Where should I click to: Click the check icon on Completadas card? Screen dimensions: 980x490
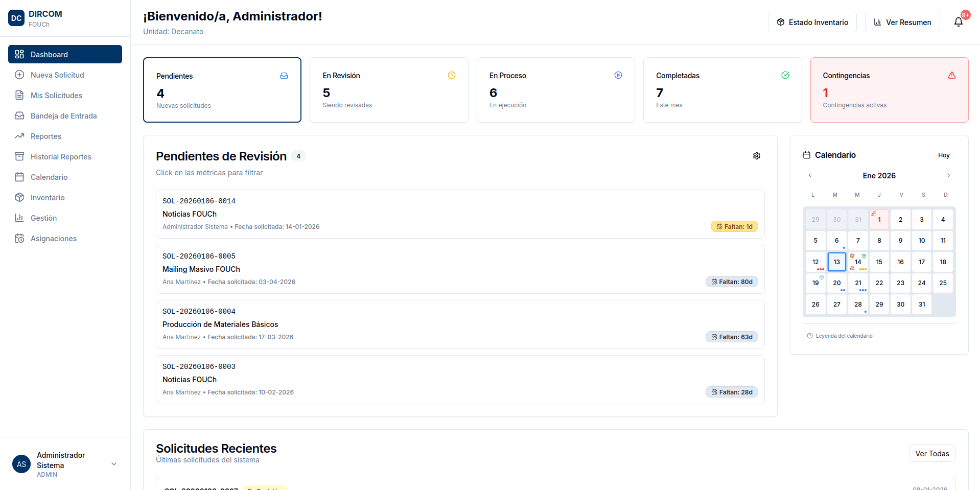click(x=785, y=75)
